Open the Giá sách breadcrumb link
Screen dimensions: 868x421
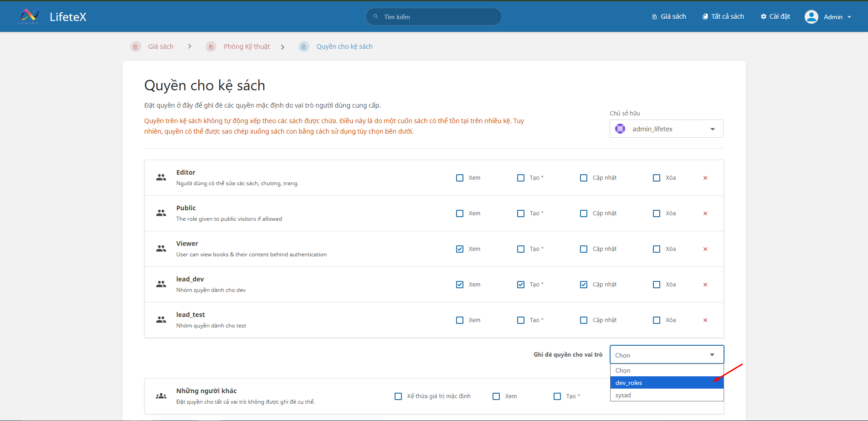pyautogui.click(x=160, y=47)
